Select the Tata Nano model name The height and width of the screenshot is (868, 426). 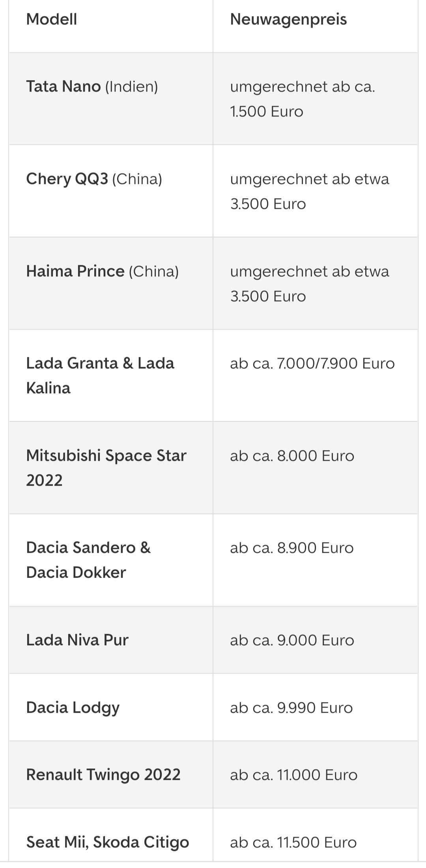point(64,86)
